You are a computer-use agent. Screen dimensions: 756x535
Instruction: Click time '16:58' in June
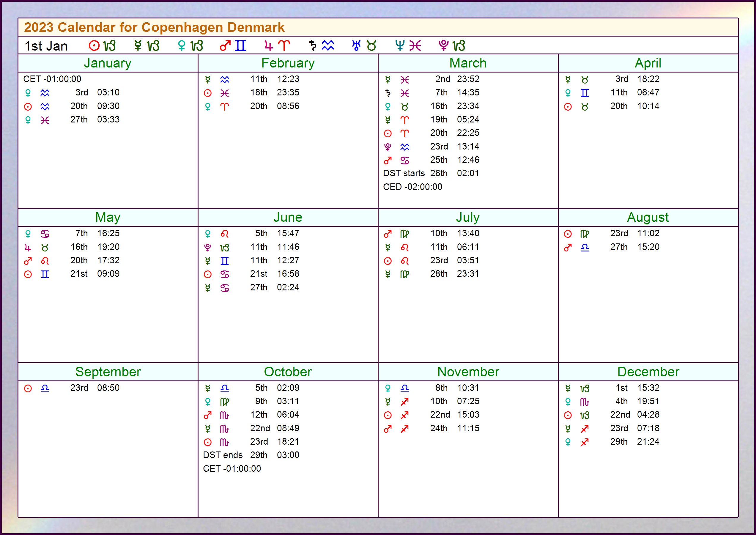(288, 274)
